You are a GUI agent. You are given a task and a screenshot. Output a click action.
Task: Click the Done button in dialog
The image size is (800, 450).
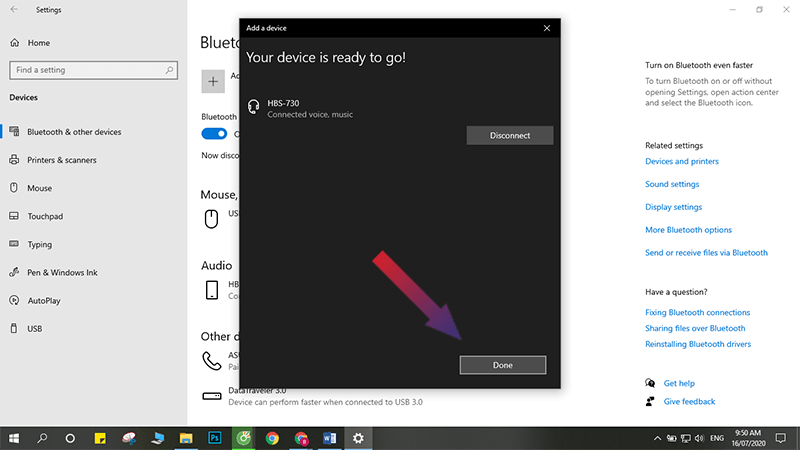pos(502,365)
